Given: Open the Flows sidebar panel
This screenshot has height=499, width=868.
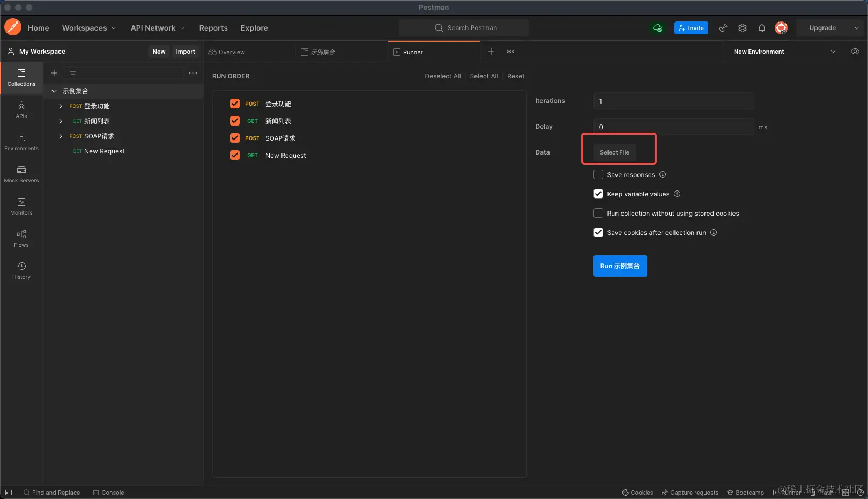Looking at the screenshot, I should pos(21,239).
